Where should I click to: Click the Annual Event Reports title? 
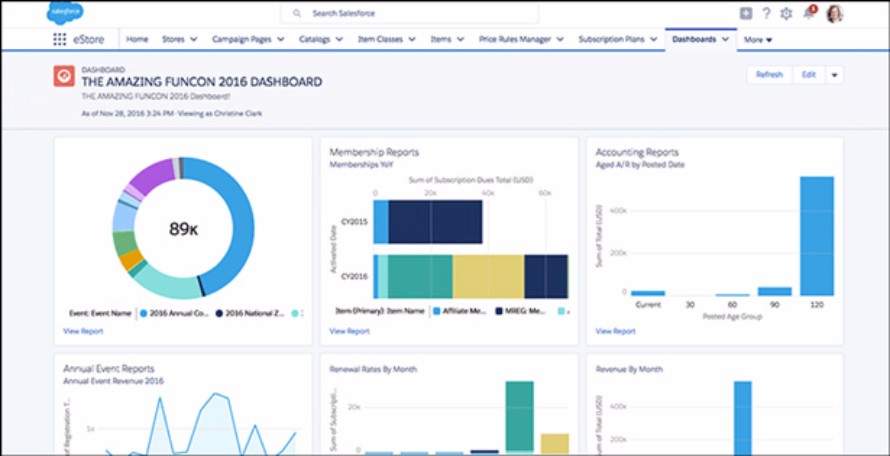coord(109,369)
